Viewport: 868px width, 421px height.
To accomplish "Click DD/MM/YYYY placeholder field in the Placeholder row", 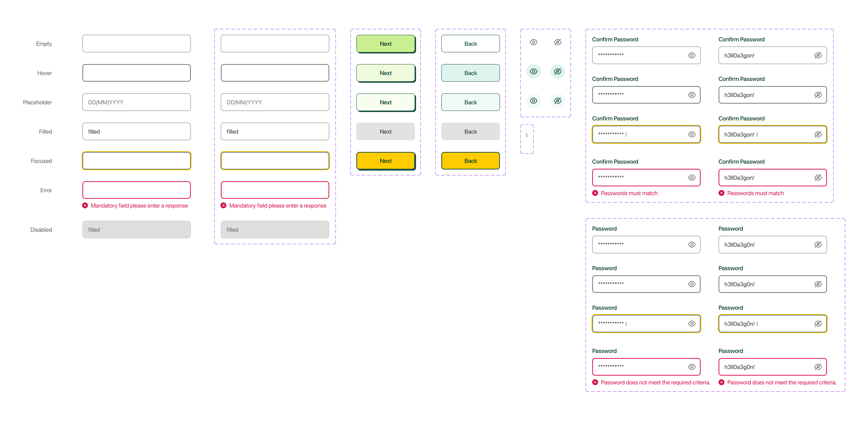I will 136,102.
